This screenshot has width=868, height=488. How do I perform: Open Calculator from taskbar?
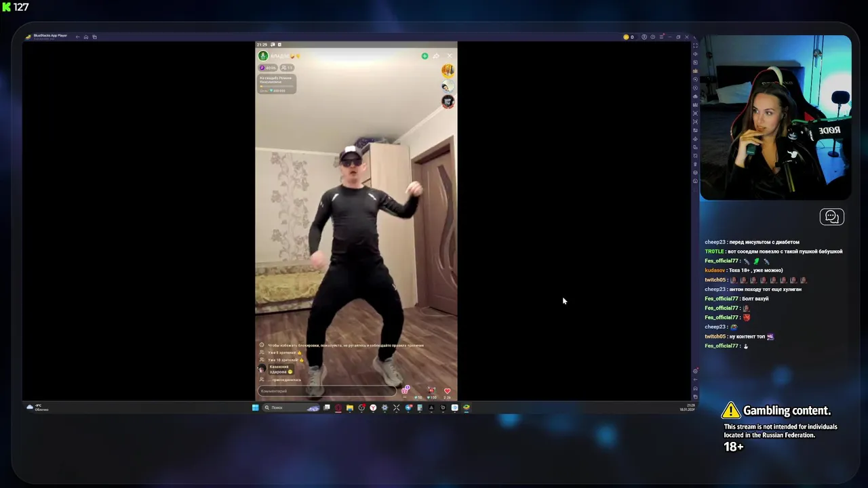[420, 407]
